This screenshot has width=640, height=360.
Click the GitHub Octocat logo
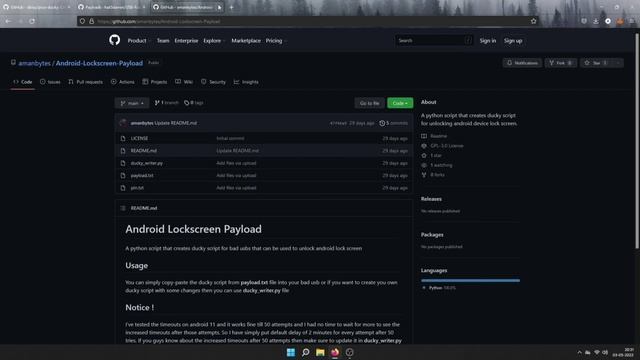point(115,40)
